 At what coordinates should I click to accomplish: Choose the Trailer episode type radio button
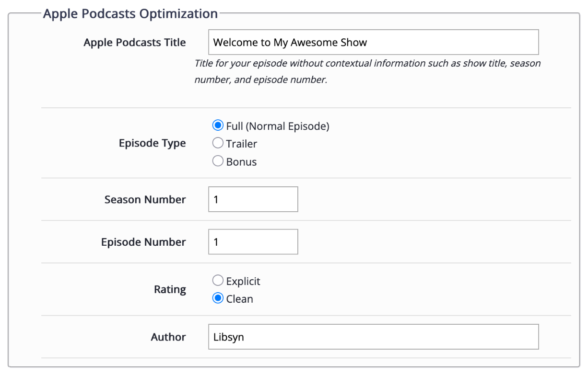[218, 143]
